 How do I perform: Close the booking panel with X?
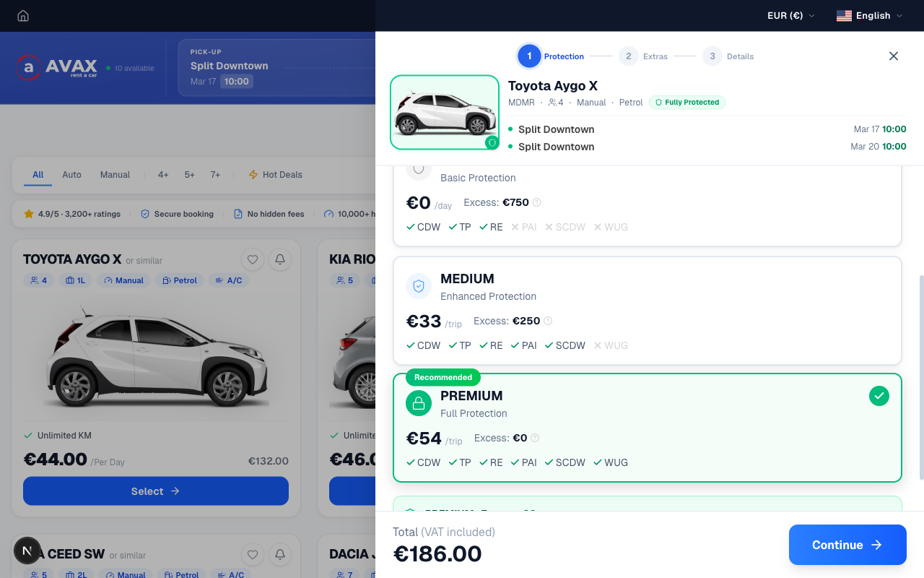[x=894, y=56]
